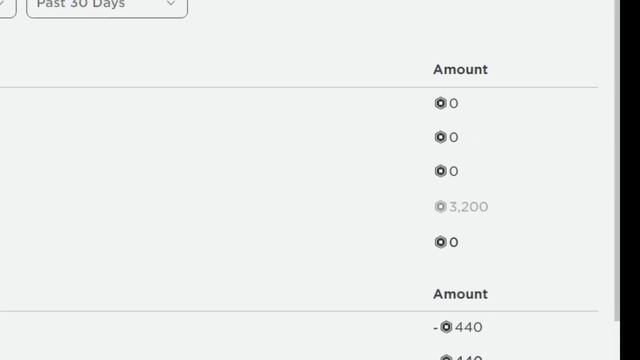640x360 pixels.
Task: Click the lower Amount column header
Action: tap(460, 294)
